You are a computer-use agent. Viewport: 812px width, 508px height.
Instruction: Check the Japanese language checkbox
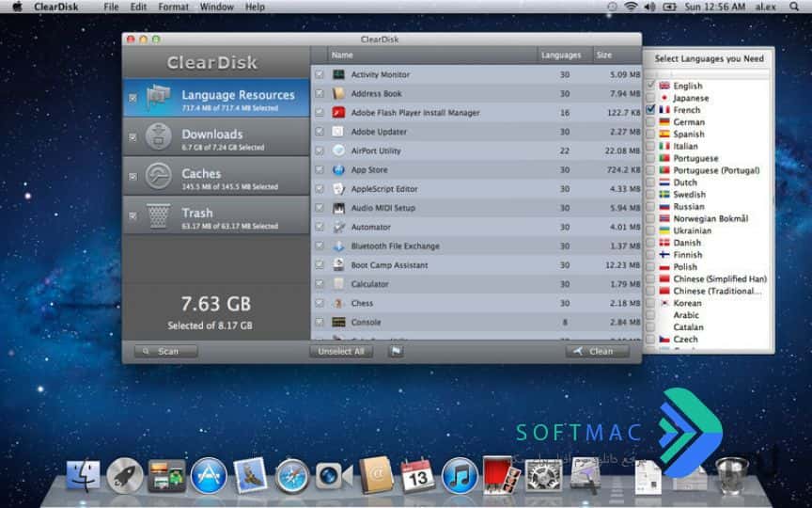pyautogui.click(x=650, y=98)
